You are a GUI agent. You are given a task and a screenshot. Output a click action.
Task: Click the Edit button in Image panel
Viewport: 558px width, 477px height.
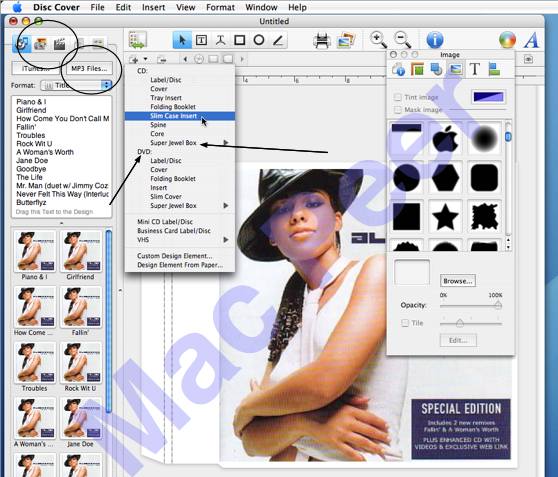(458, 340)
